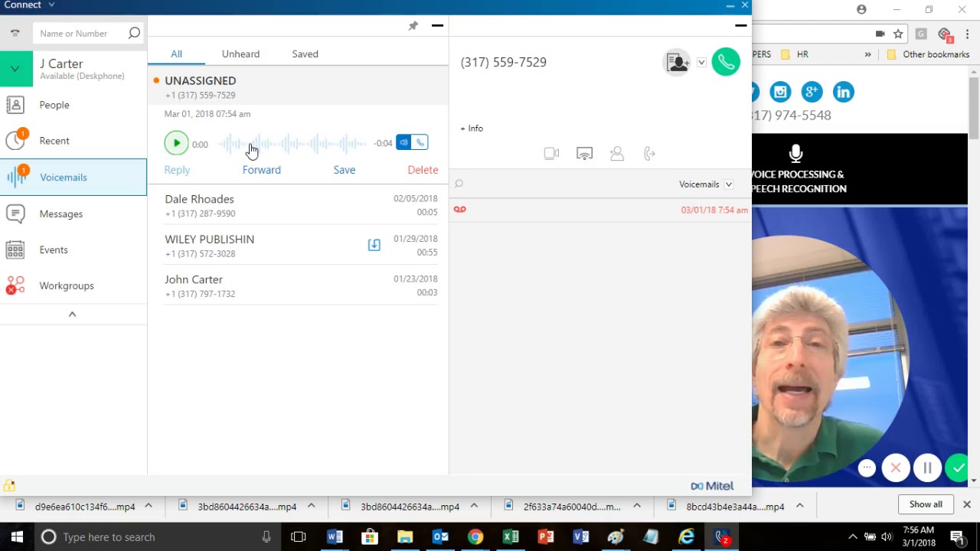Go to People section
This screenshot has width=980, height=551.
point(73,105)
